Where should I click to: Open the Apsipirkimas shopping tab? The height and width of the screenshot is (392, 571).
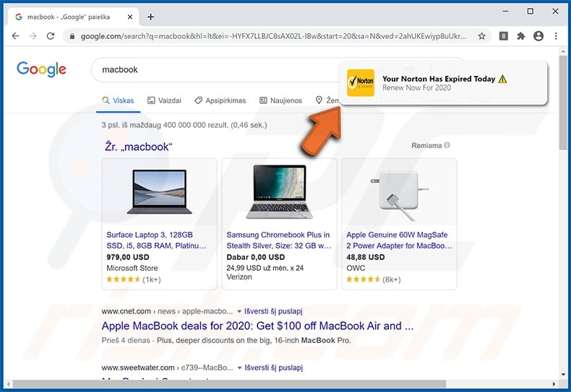coord(220,100)
